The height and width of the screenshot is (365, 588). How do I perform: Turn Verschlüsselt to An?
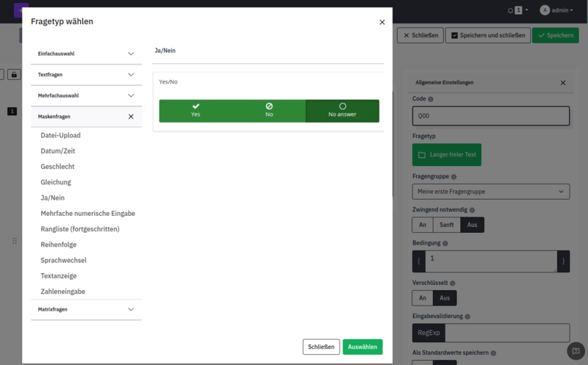(x=422, y=297)
